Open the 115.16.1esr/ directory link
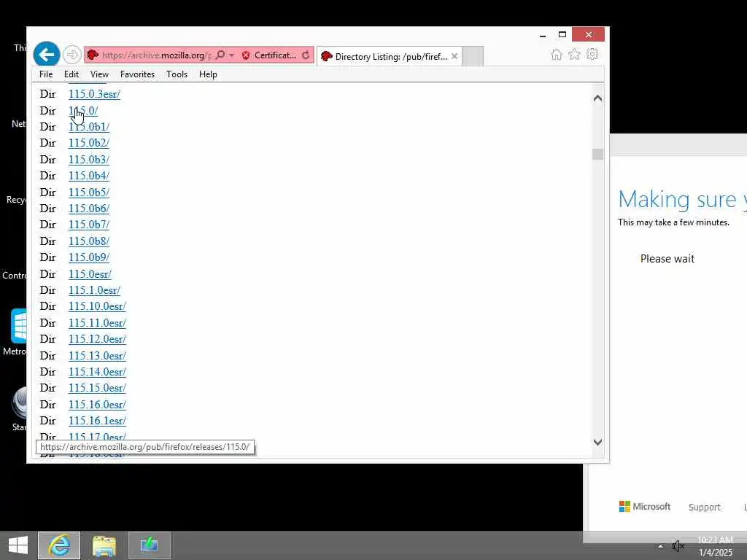The image size is (747, 560). click(x=97, y=421)
